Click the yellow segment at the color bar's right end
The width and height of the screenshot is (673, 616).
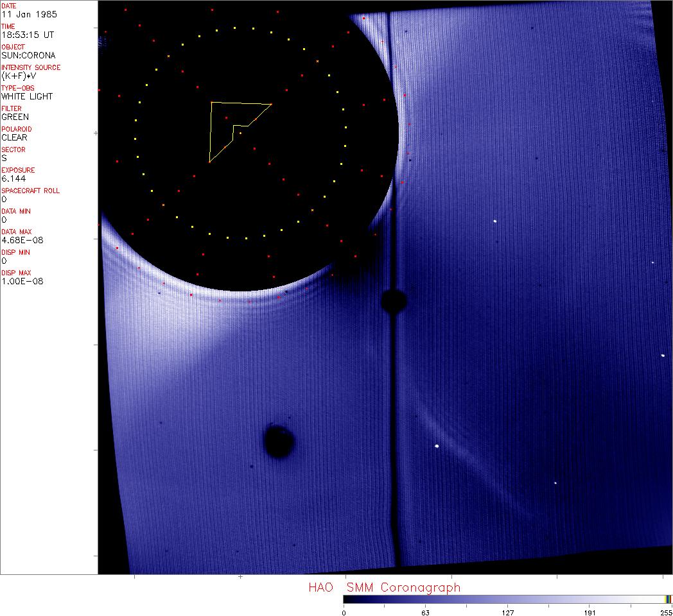[x=668, y=599]
